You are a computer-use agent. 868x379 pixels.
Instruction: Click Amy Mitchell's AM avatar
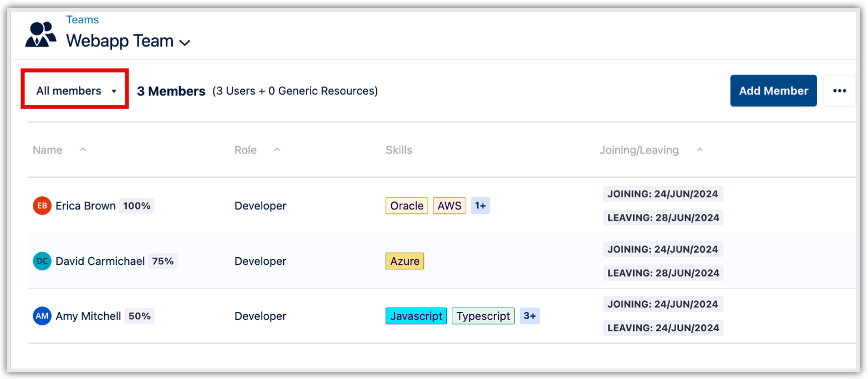coord(42,316)
